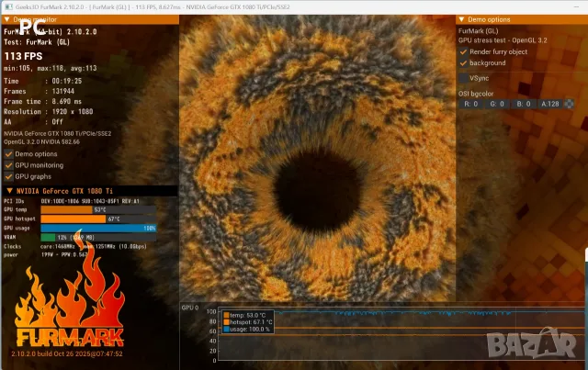Screen dimensions: 588x370
Task: Uncheck the GPU graphs checkbox
Action: click(x=8, y=176)
